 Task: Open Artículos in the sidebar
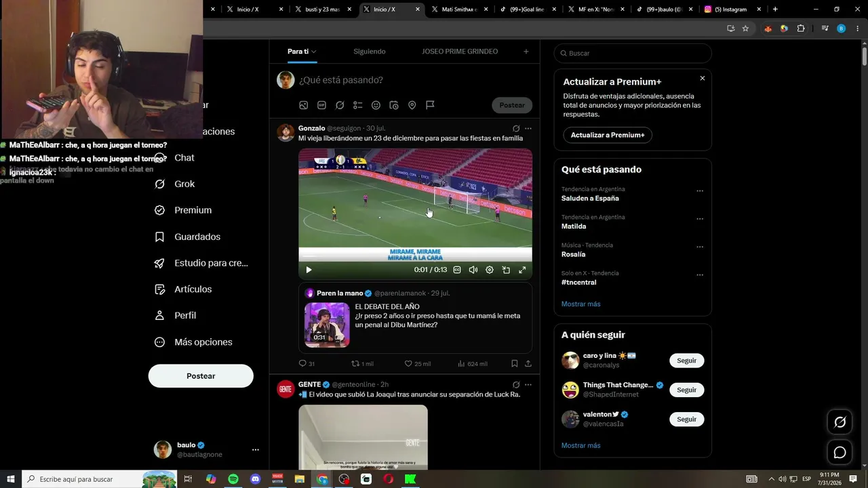point(183,289)
